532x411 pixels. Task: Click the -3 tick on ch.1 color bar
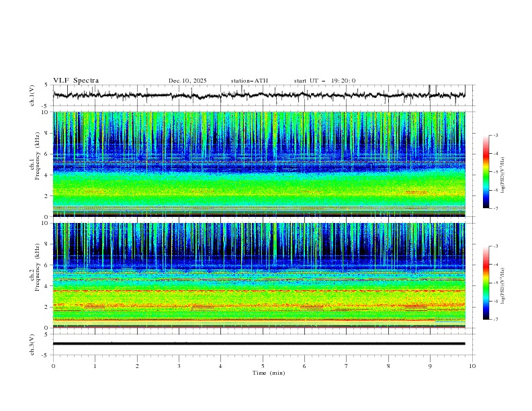tap(495, 135)
